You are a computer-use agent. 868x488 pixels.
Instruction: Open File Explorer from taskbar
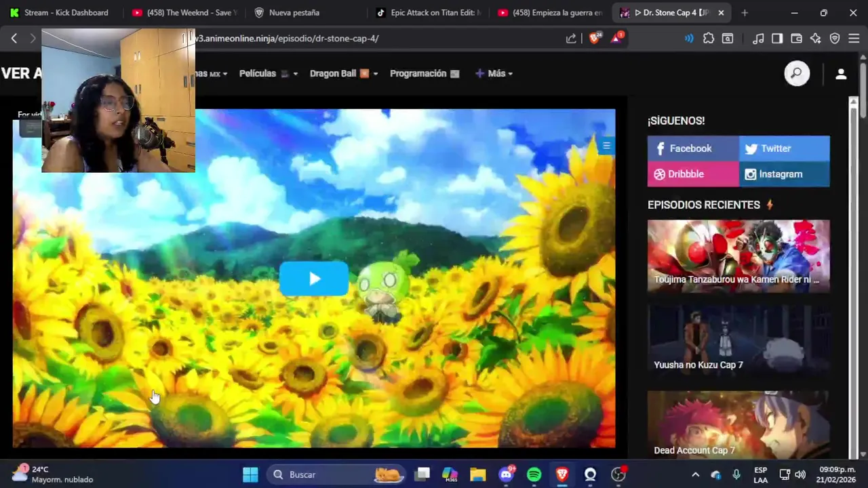[478, 474]
